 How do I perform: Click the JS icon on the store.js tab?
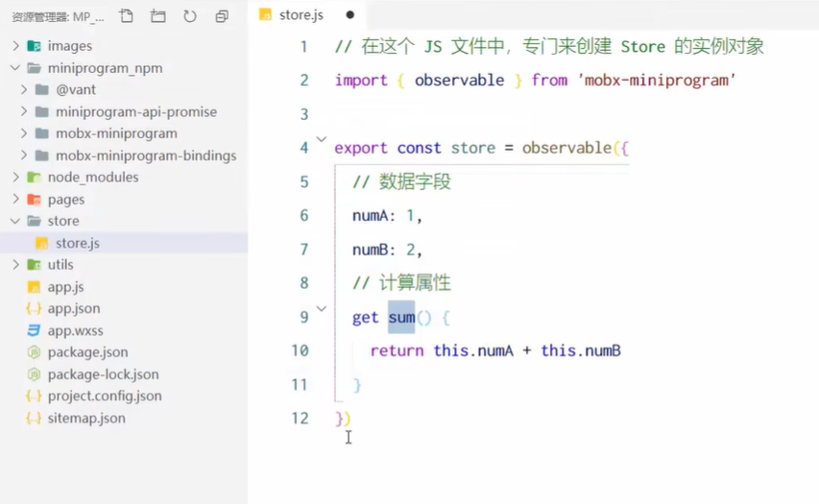[x=265, y=15]
